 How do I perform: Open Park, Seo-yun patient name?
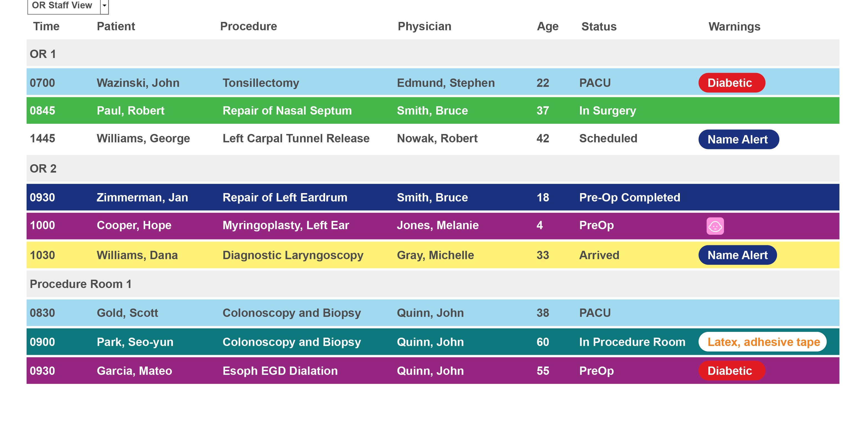coord(135,342)
